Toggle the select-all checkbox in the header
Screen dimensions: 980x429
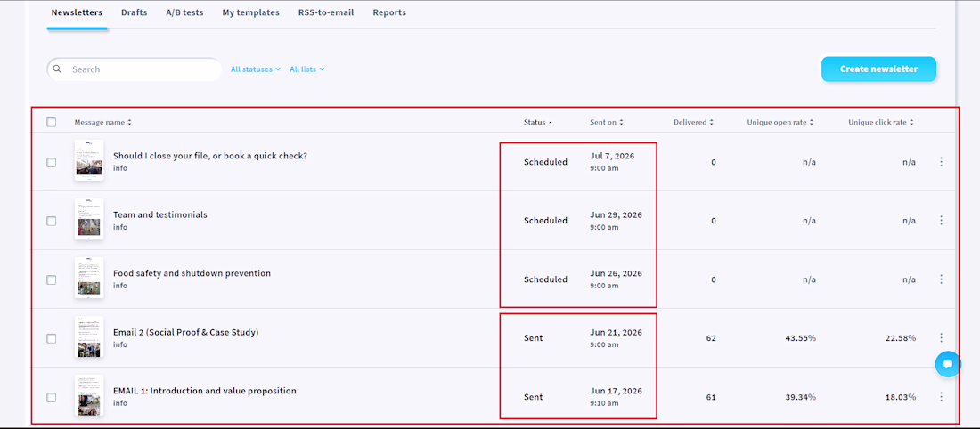pos(52,123)
